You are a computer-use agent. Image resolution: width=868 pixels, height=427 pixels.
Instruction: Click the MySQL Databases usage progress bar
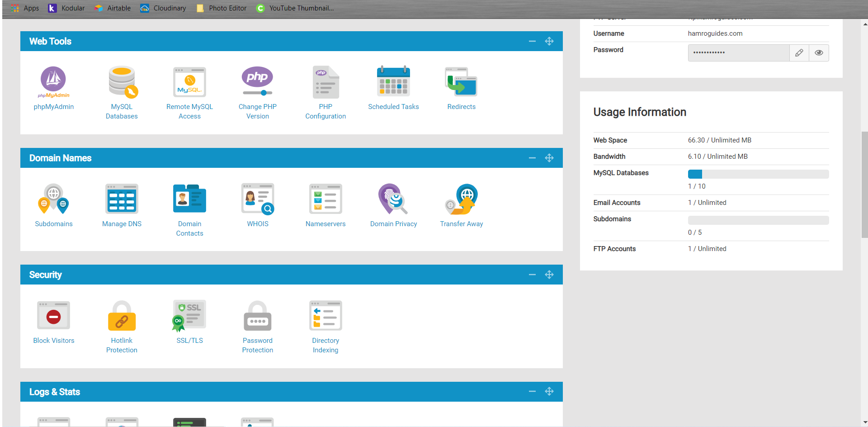[758, 174]
